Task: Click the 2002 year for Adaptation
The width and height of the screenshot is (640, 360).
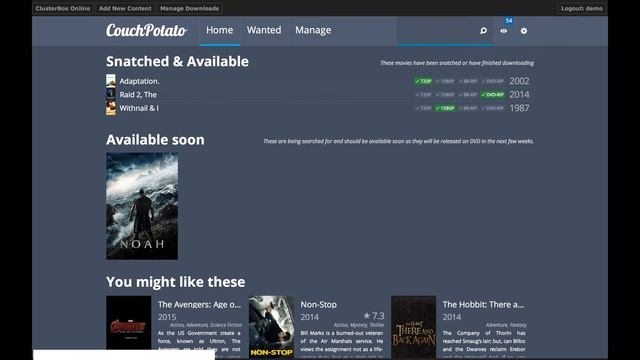Action: click(x=519, y=81)
